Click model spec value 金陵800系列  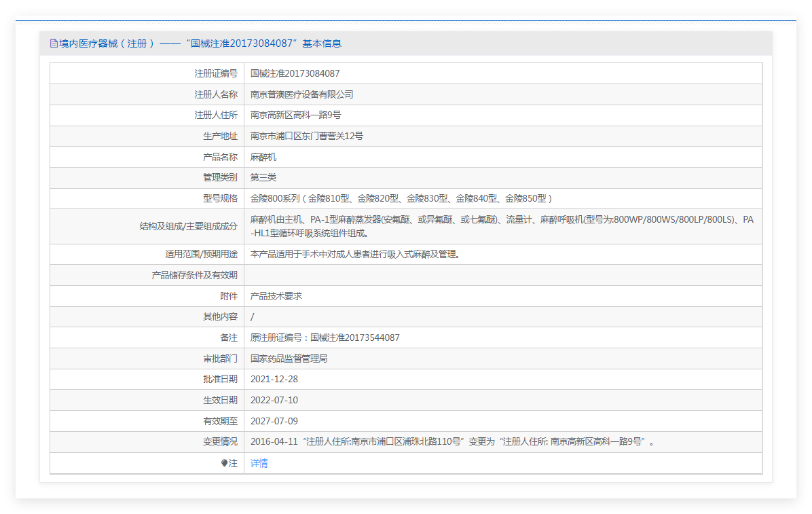click(401, 198)
